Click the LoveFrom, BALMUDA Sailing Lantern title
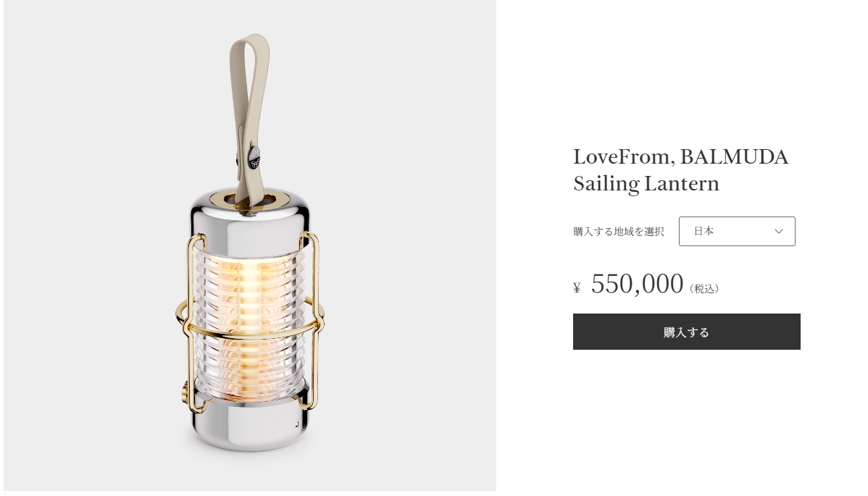Screen dimensions: 868x496 [681, 169]
